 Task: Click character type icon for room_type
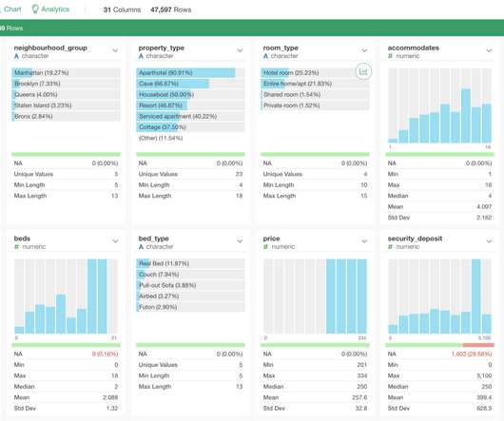(x=265, y=56)
